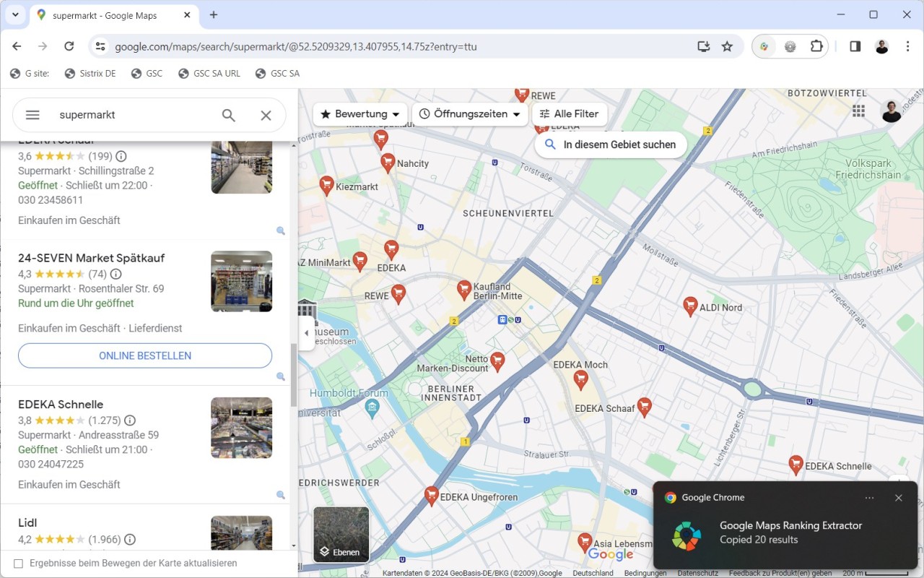
Task: Reload the page
Action: [69, 46]
